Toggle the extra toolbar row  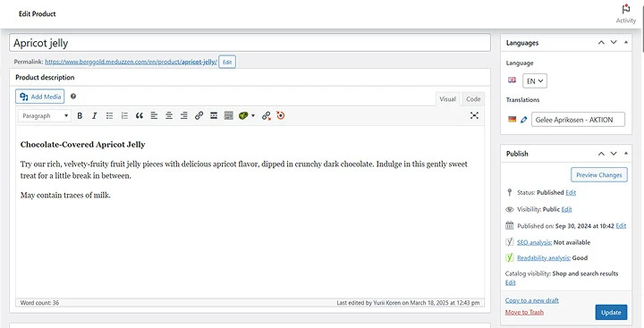click(229, 116)
